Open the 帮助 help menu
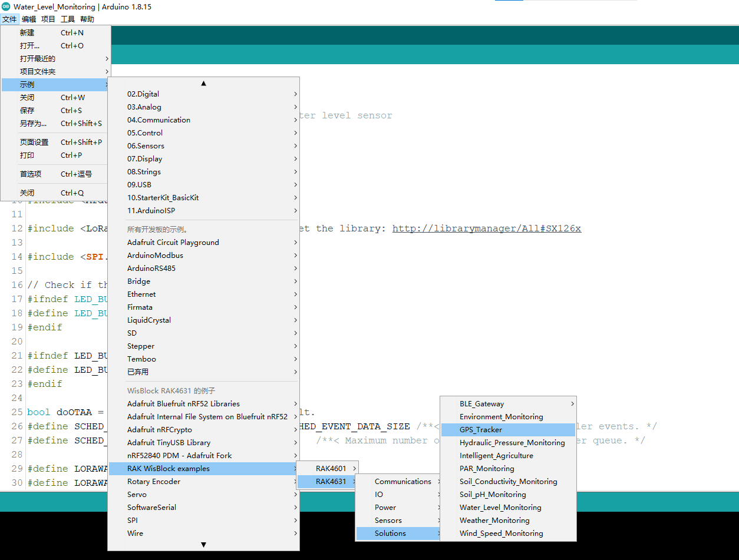The height and width of the screenshot is (560, 739). (x=87, y=19)
